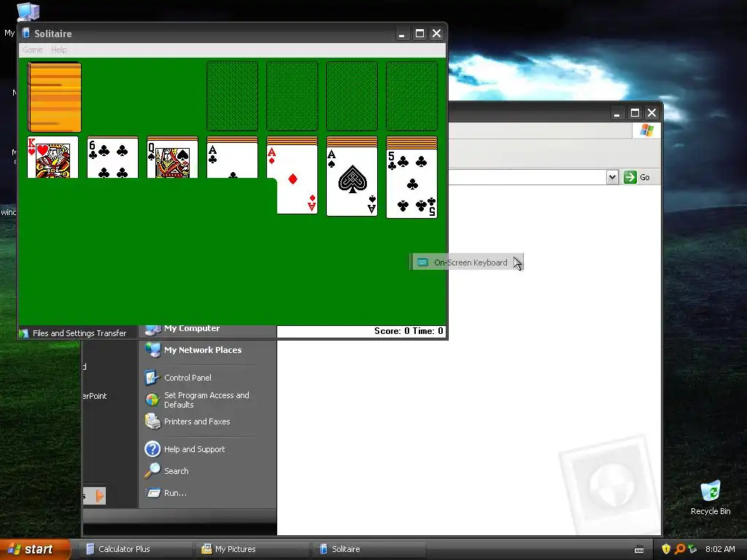Screen dimensions: 747x560
Task: Click the magnifier tray icon
Action: 679,549
